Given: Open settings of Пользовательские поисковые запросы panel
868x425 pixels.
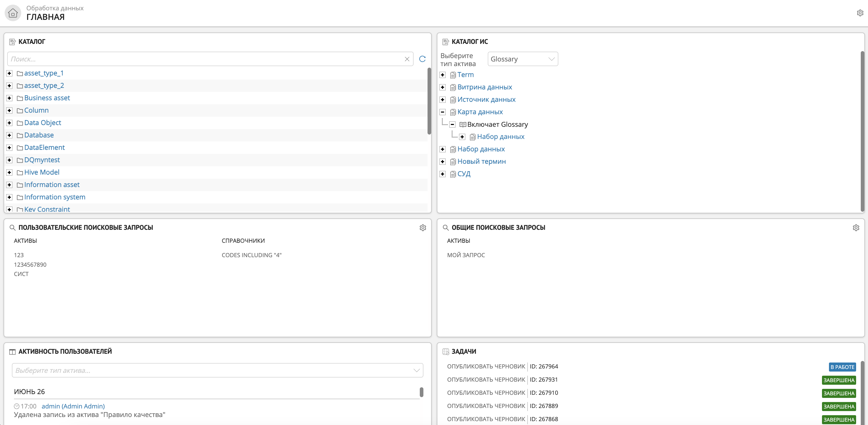Looking at the screenshot, I should 423,228.
